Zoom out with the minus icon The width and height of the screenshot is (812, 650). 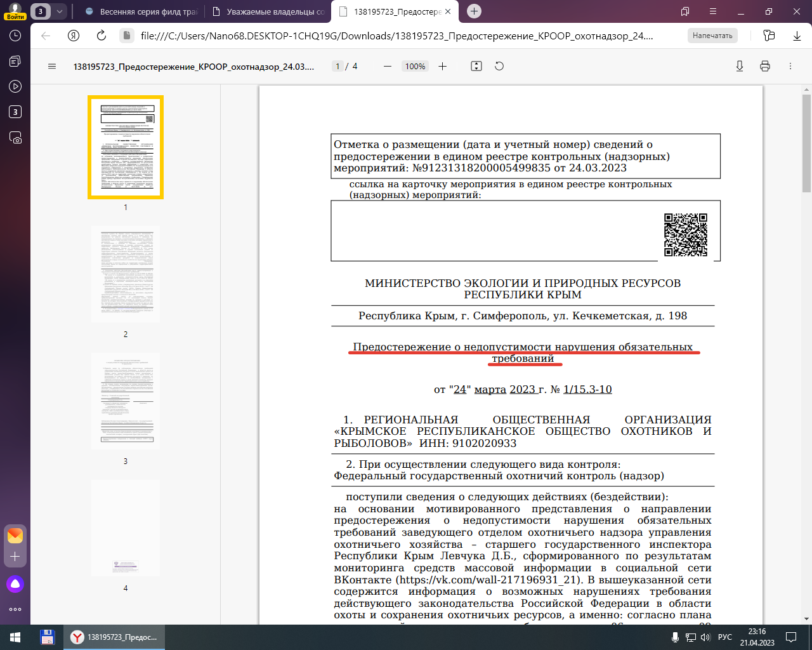tap(388, 66)
